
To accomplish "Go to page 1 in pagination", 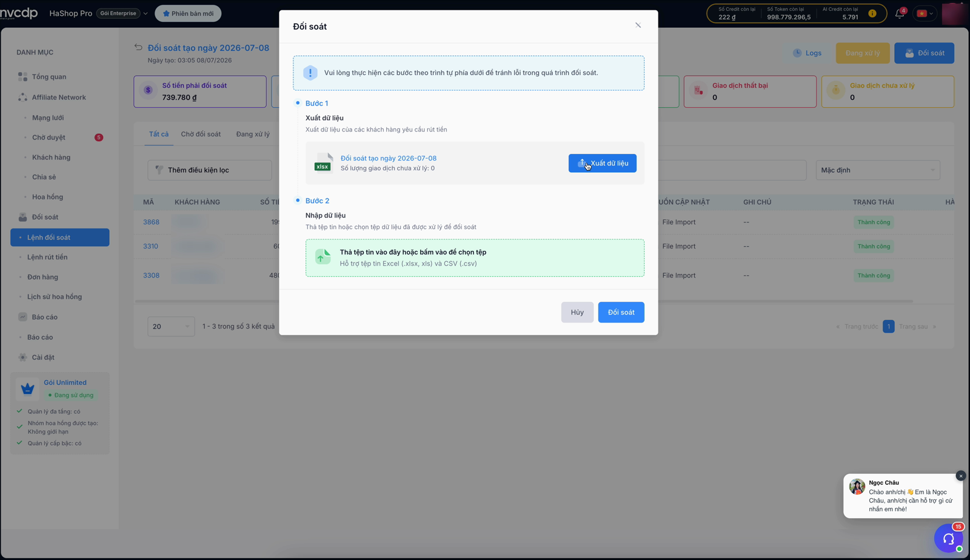I will tap(888, 327).
